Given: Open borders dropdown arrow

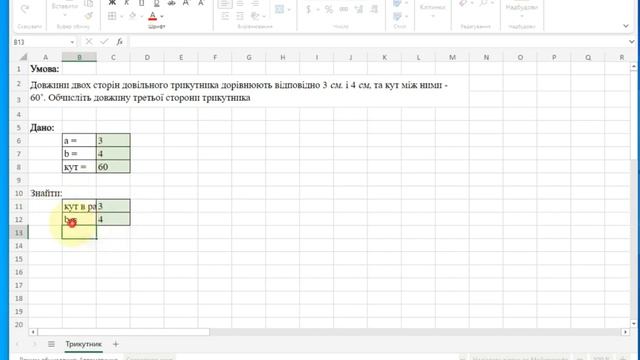Looking at the screenshot, I should pyautogui.click(x=121, y=16).
